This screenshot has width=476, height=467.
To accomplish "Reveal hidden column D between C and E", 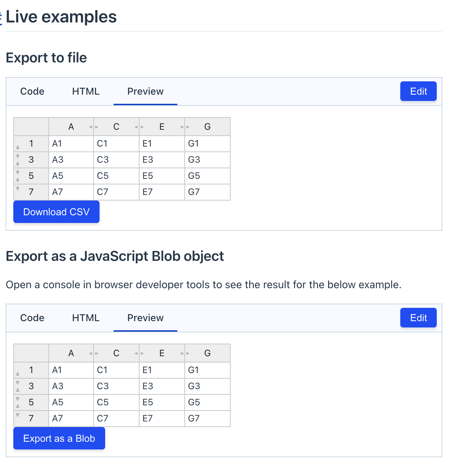I will coord(139,127).
